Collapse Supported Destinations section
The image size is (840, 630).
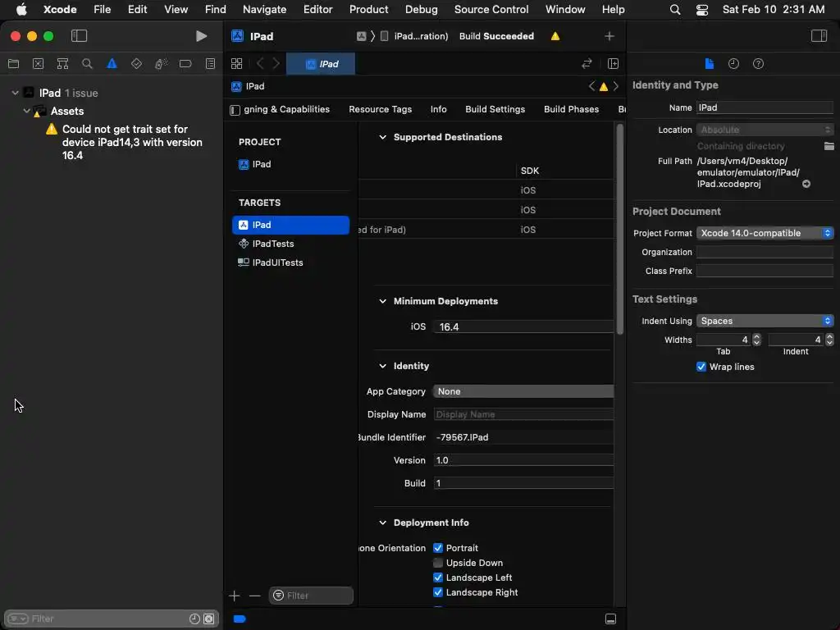click(382, 137)
